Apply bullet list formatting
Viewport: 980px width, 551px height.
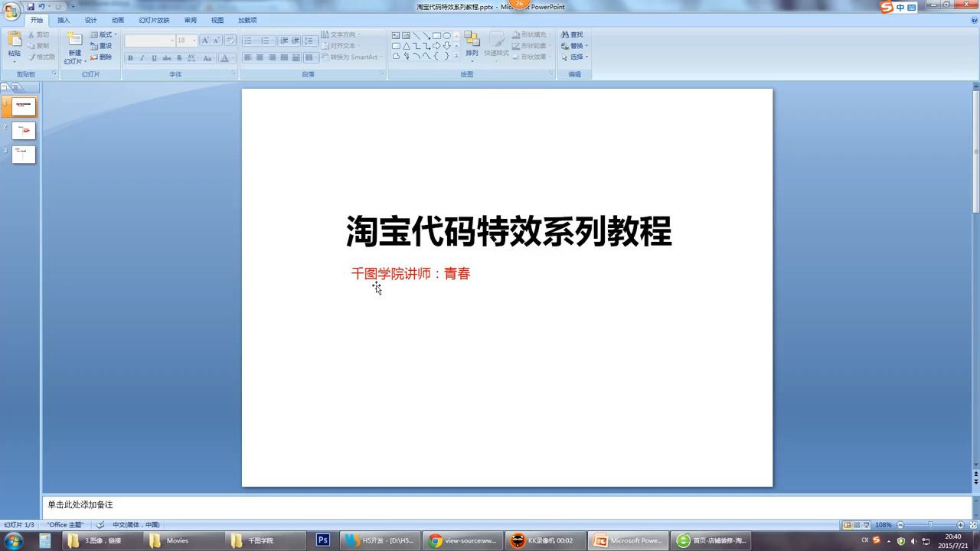249,41
